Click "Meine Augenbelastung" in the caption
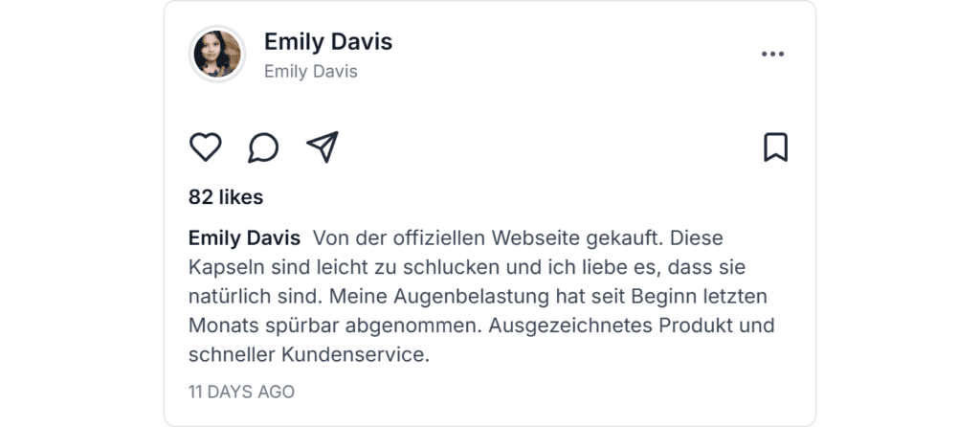 click(410, 296)
